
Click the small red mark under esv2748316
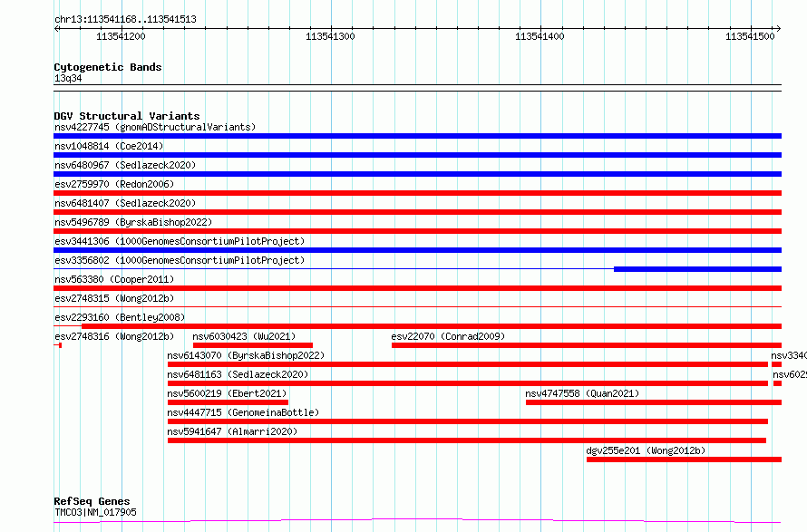58,345
